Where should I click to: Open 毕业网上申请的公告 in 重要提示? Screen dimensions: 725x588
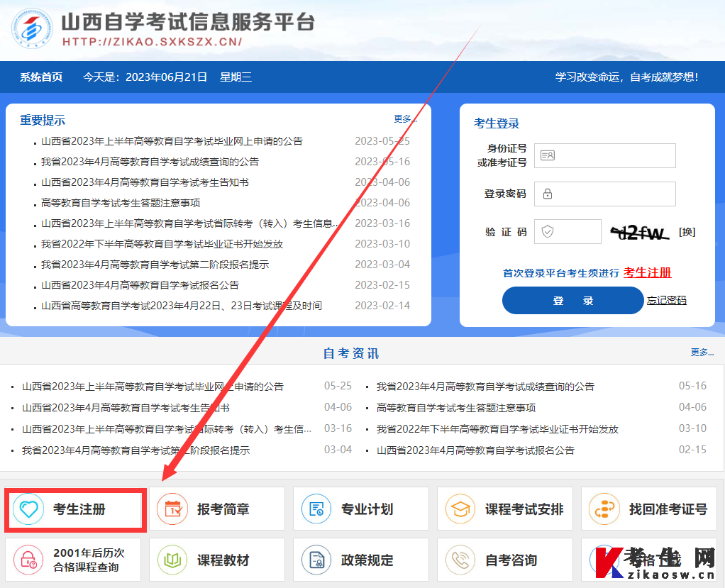pyautogui.click(x=172, y=141)
